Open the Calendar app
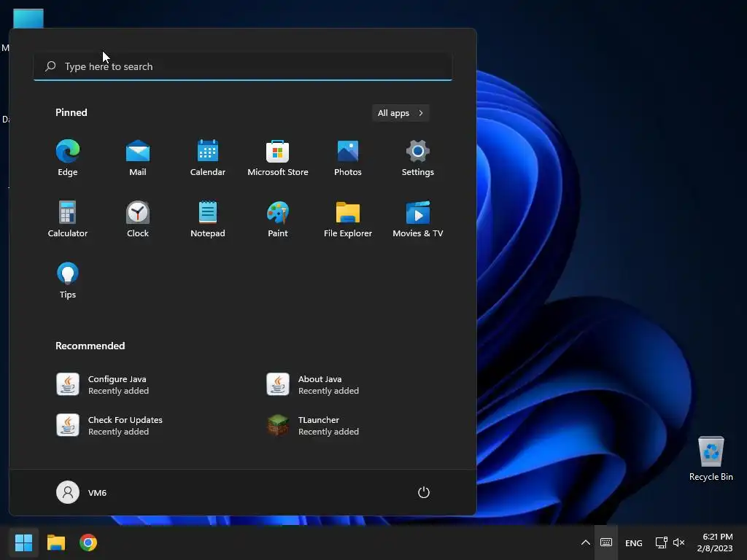Screen dimensions: 747x560 (208, 158)
